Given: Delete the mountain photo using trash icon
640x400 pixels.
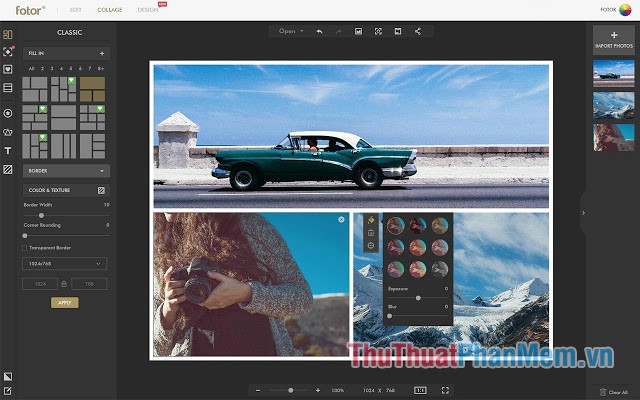Looking at the screenshot, I should [371, 233].
